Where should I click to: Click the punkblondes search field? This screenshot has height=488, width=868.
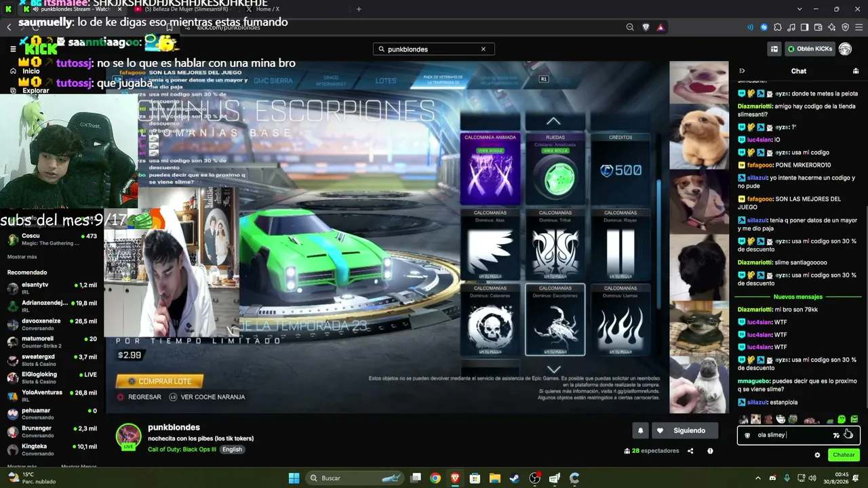click(x=433, y=49)
